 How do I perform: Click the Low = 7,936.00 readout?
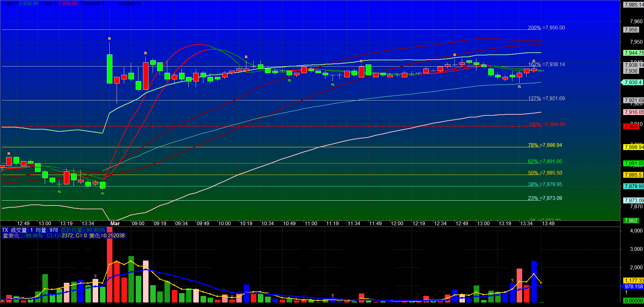(x=60, y=3)
